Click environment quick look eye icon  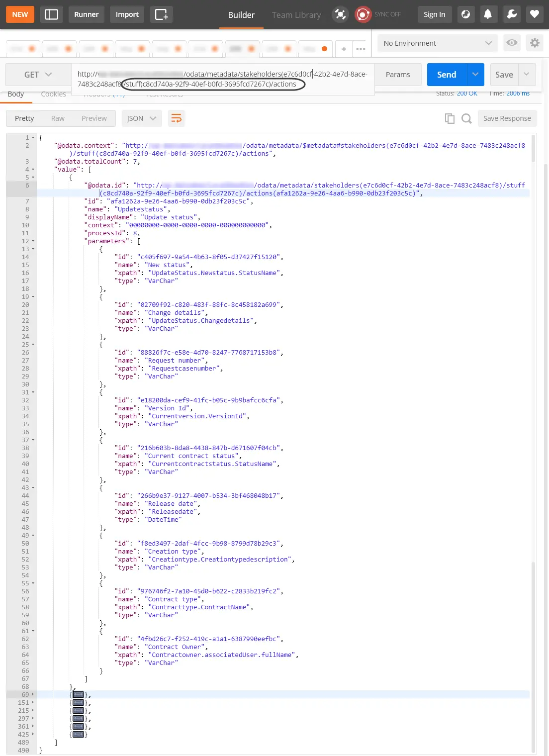[x=512, y=43]
